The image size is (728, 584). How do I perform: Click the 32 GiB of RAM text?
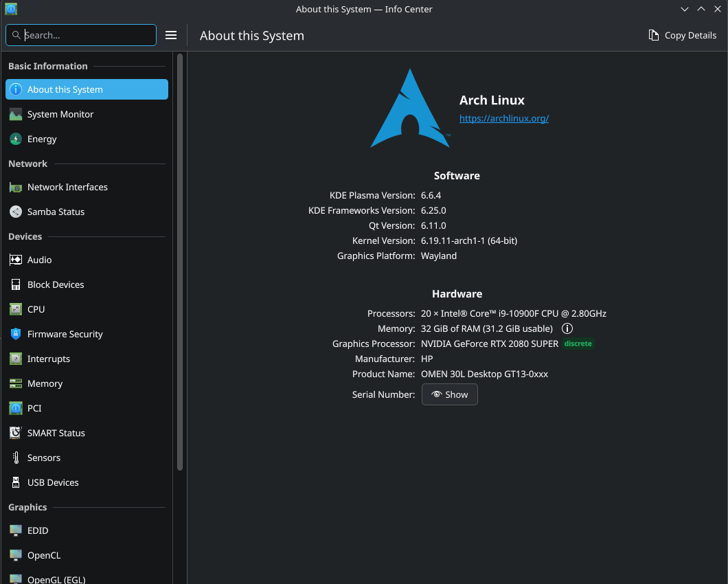(486, 329)
